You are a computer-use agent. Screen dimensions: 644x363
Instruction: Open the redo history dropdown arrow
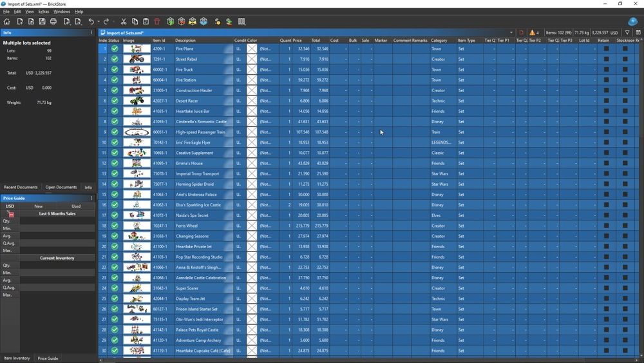click(x=113, y=22)
